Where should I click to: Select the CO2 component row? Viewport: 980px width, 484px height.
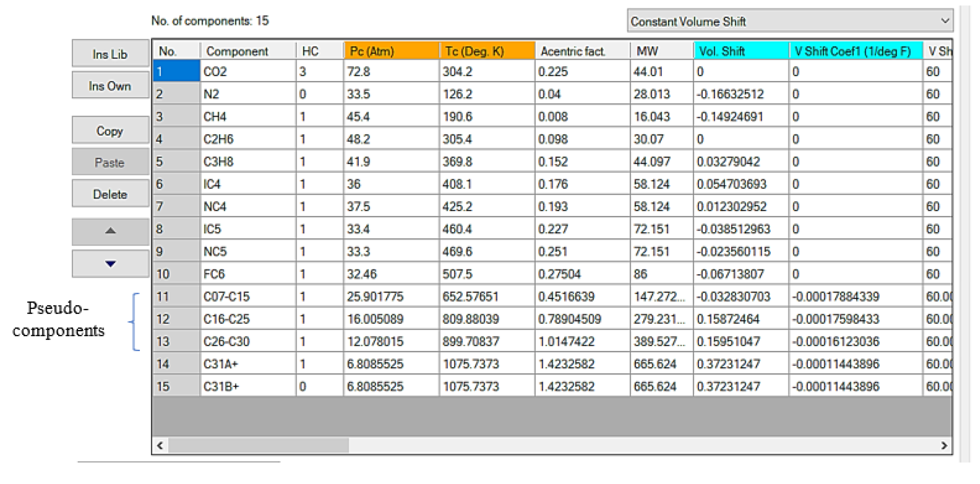tap(236, 71)
